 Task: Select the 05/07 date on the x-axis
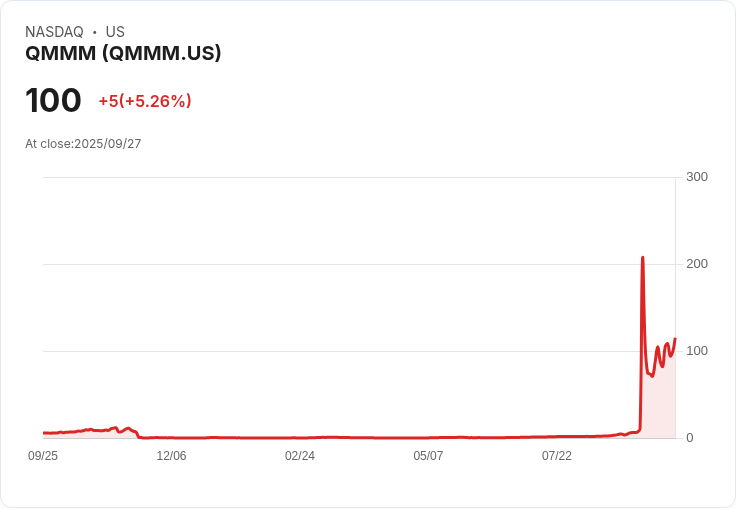428,456
